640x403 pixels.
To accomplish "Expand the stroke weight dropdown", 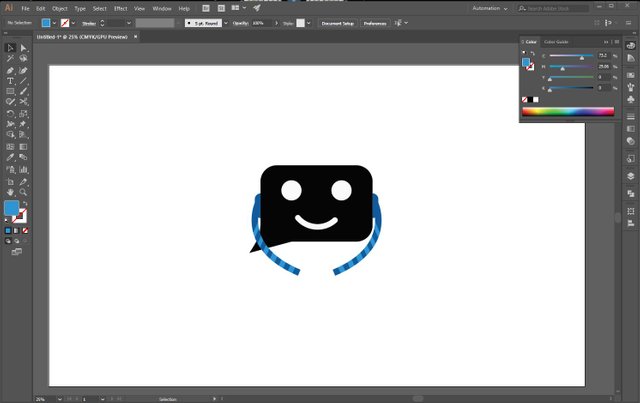I will 129,23.
